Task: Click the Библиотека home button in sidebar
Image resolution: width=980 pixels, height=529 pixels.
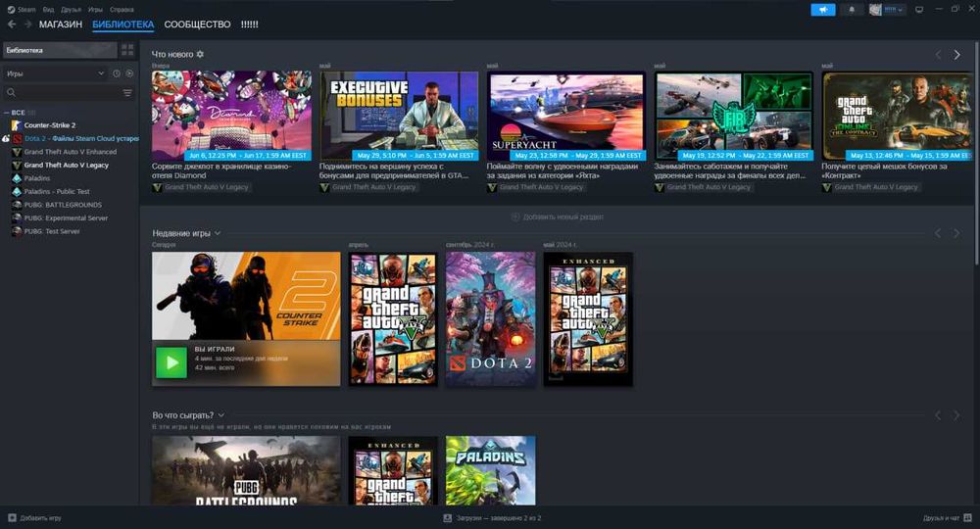Action: [60, 50]
